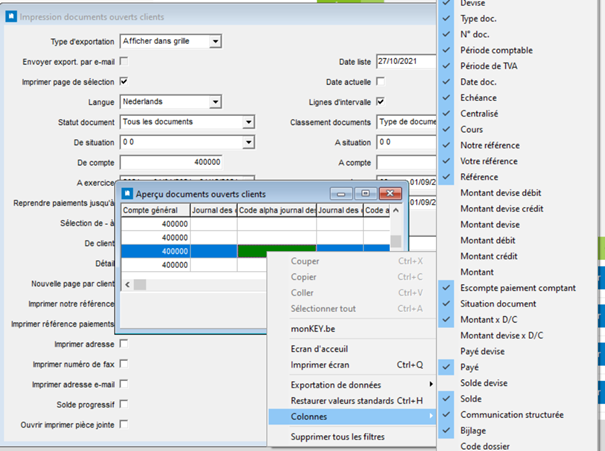Hide the Type doc. column
The height and width of the screenshot is (451, 605).
coord(517,19)
